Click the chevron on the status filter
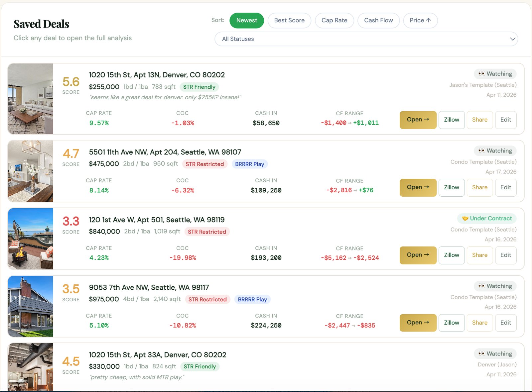The width and height of the screenshot is (532, 392). pyautogui.click(x=512, y=39)
